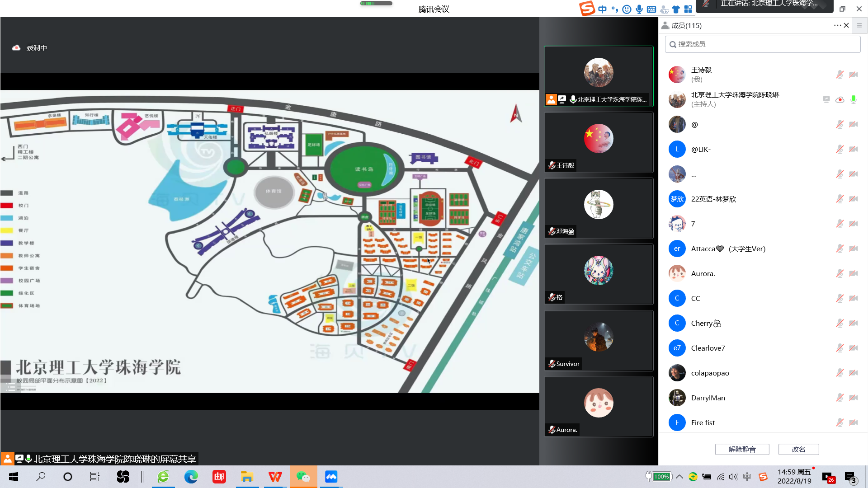The width and height of the screenshot is (868, 488).
Task: Open red mail app in taskbar
Action: pos(219,477)
